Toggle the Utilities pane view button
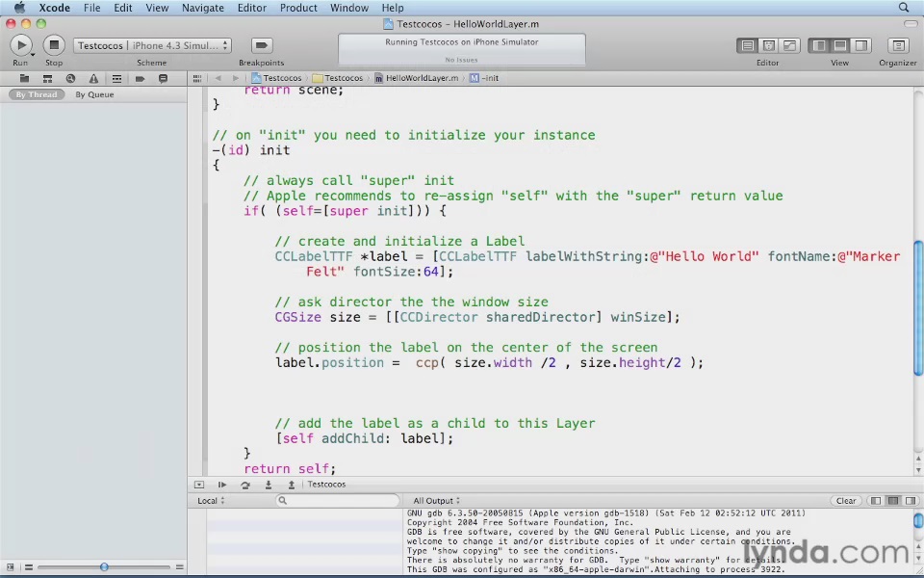 [x=860, y=45]
